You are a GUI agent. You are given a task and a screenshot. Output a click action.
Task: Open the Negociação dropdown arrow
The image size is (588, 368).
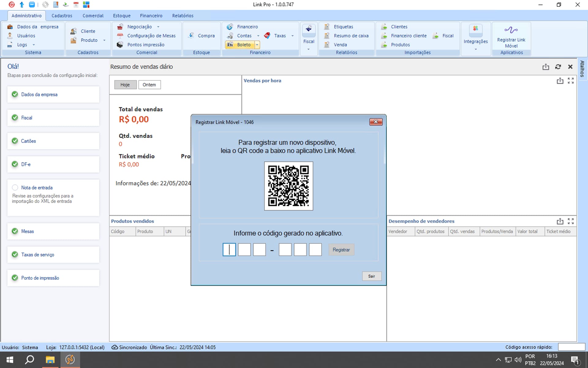click(158, 27)
